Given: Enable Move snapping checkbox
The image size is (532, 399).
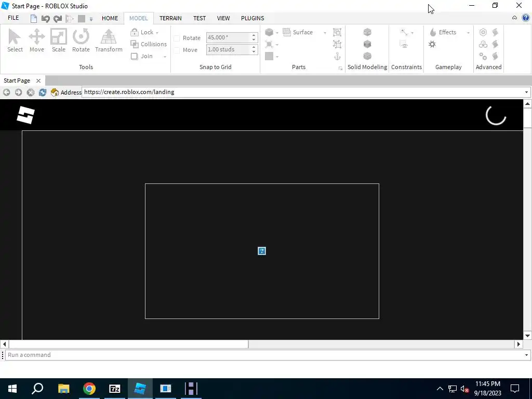Looking at the screenshot, I should click(177, 50).
